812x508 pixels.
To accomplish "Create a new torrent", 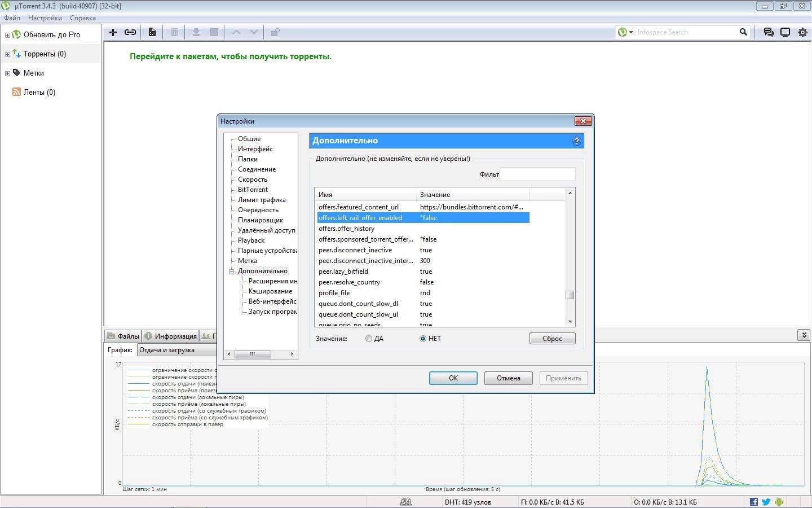I will pos(152,32).
